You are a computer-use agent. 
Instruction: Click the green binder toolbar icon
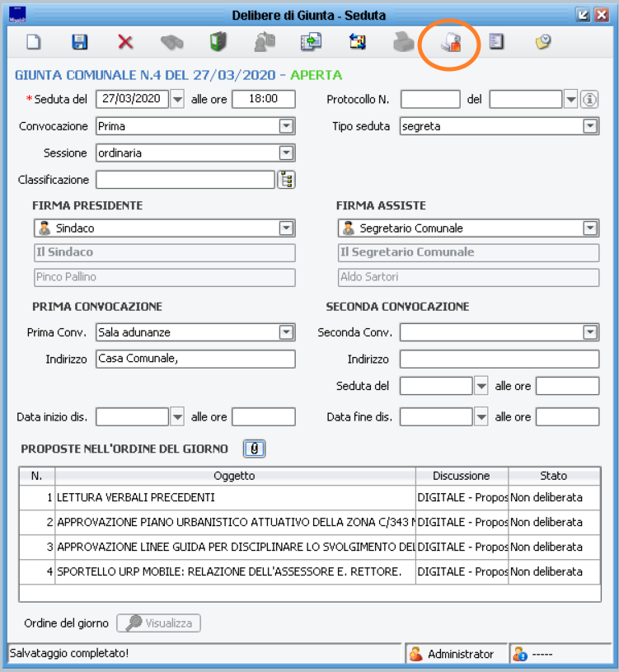point(218,41)
